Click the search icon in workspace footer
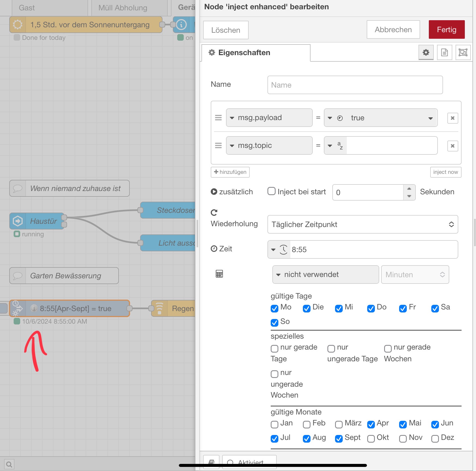The image size is (476, 471). pos(9,464)
